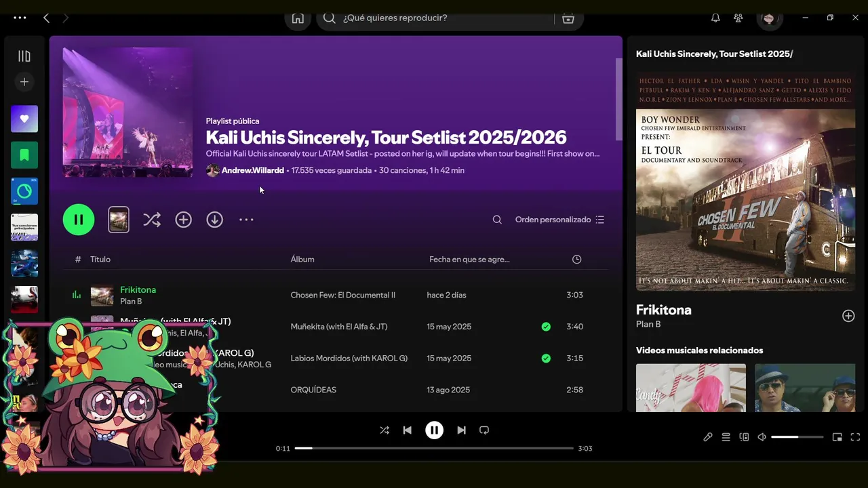Open the miniplayer
This screenshot has width=868, height=488.
[837, 437]
